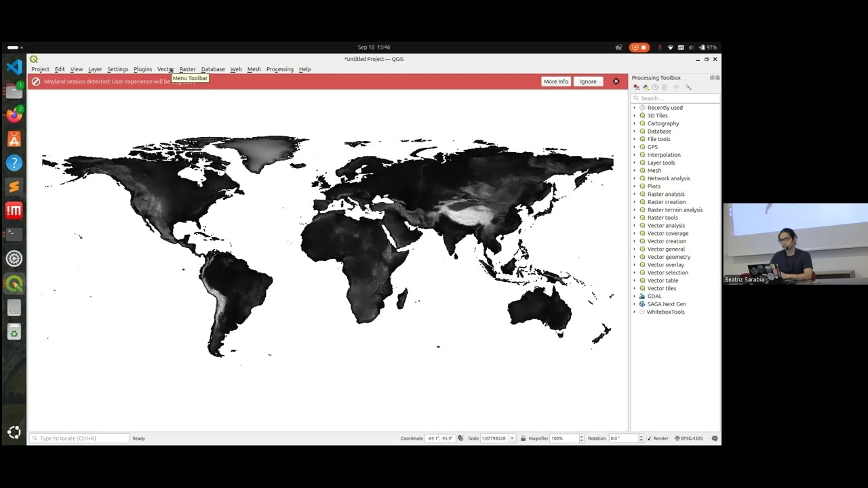Image resolution: width=868 pixels, height=488 pixels.
Task: Close the Processing Toolbox panel
Action: click(717, 78)
